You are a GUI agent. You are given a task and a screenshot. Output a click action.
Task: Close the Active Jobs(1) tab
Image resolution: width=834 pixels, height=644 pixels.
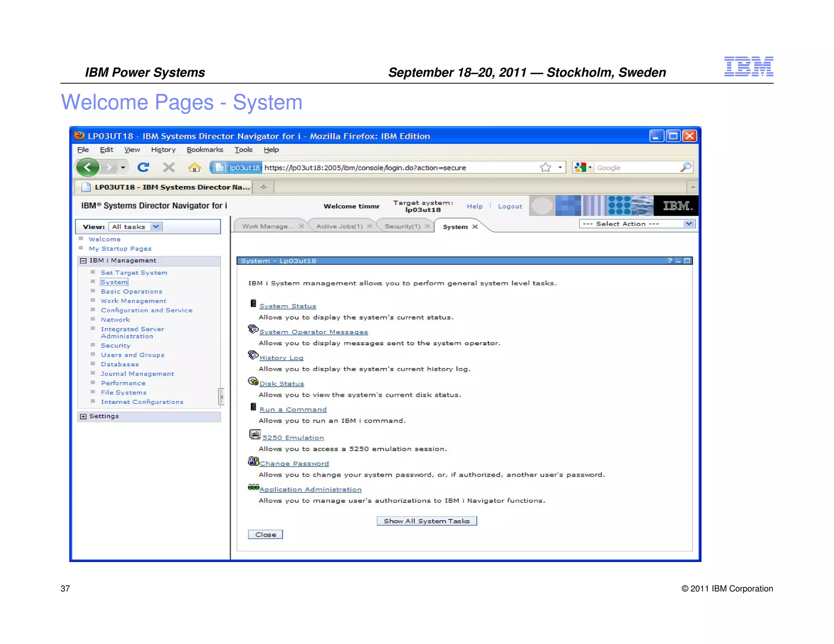(x=370, y=226)
